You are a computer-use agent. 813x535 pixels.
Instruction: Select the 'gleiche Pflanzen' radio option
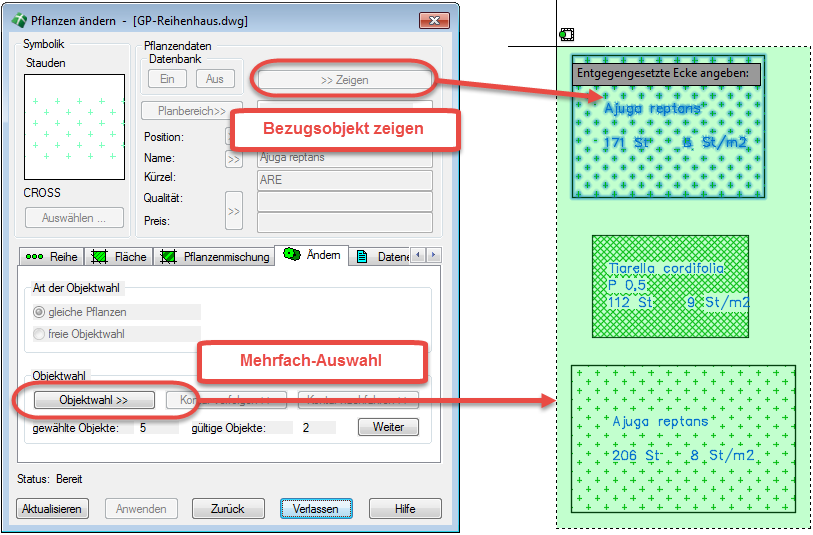[x=40, y=312]
